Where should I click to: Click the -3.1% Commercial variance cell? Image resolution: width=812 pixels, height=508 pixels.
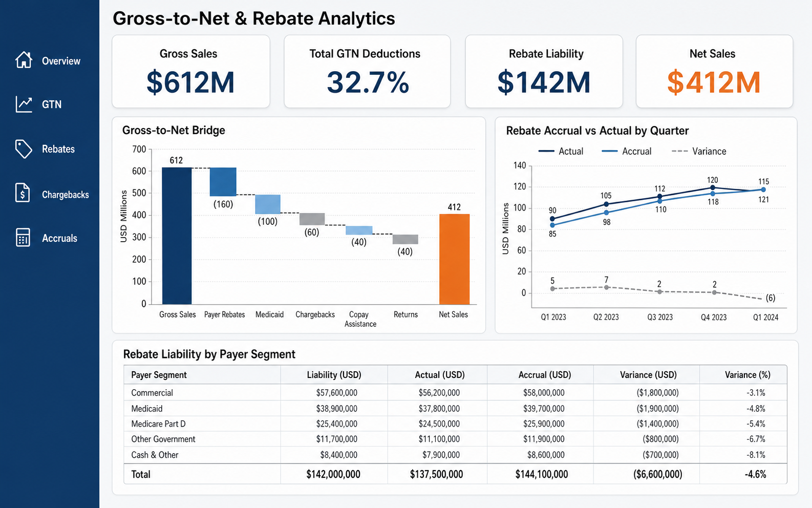tap(756, 393)
